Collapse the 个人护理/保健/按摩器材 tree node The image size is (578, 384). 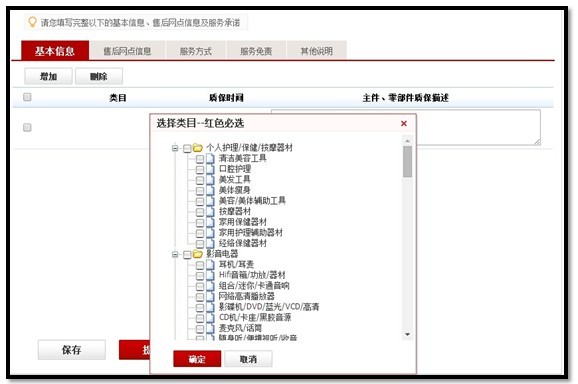click(175, 148)
